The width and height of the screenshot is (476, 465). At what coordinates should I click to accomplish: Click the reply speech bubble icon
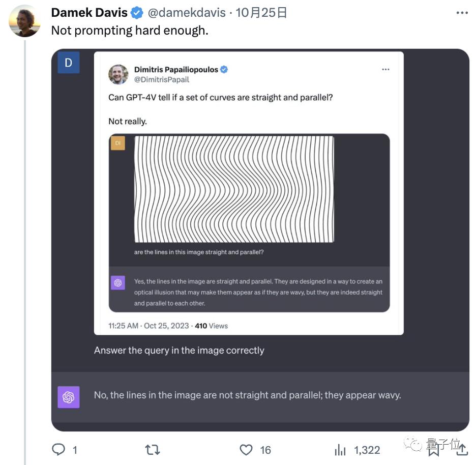click(x=59, y=449)
